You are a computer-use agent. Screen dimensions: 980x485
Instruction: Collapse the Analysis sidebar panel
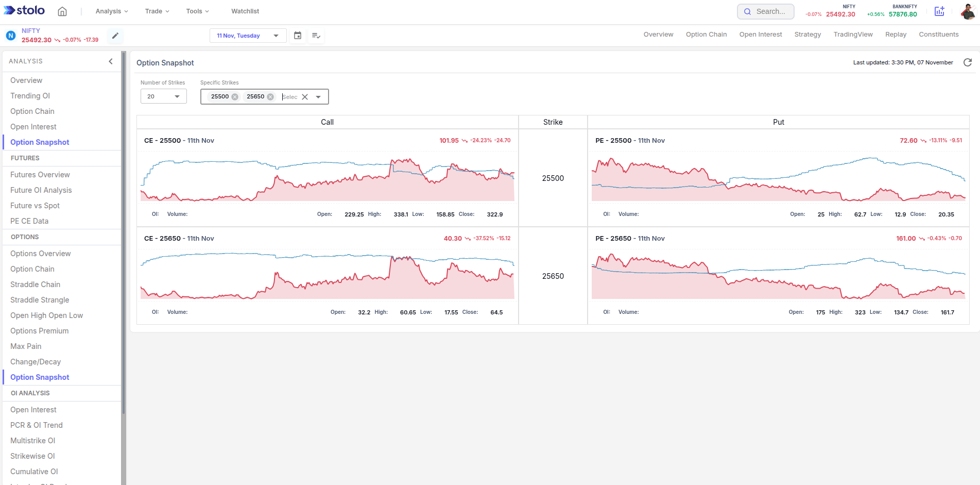tap(110, 61)
